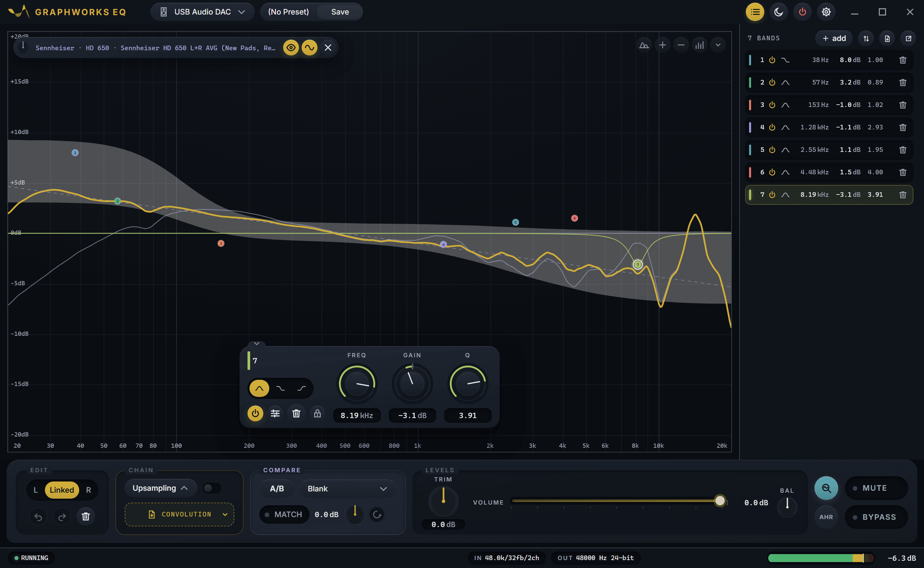
Task: Toggle the bands list panel icon
Action: 755,12
